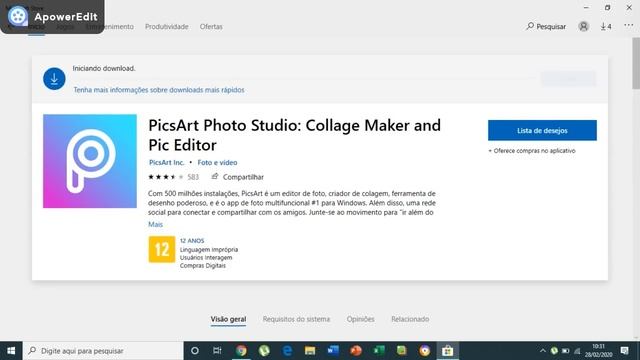Switch to Requisitos do sistema tab

296,319
